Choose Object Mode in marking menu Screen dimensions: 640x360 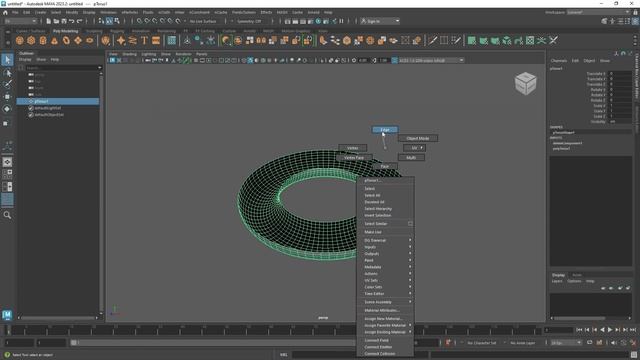(418, 138)
